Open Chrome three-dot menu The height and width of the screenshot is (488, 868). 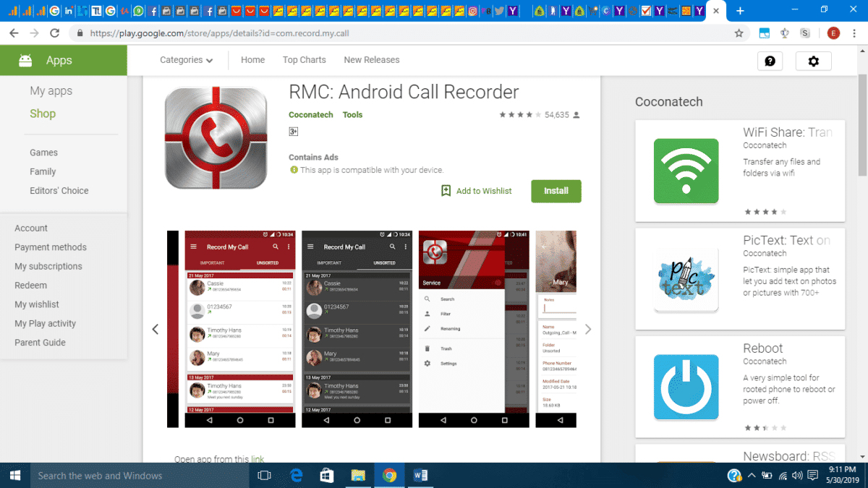coord(854,33)
